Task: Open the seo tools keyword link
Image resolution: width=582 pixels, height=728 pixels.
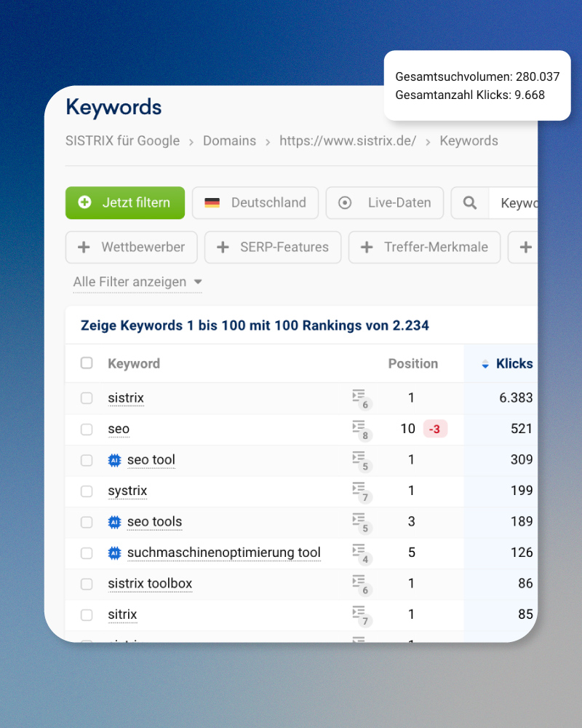Action: (x=154, y=522)
